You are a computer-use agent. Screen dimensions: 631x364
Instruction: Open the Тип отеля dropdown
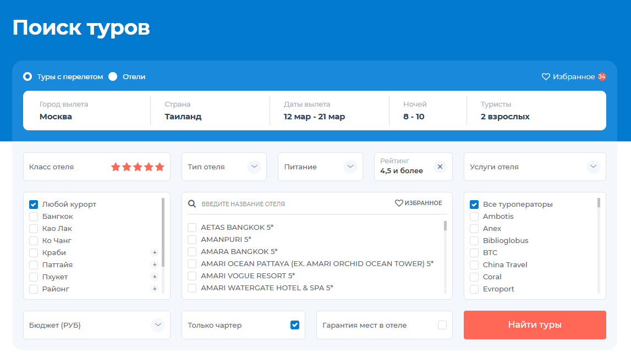[x=254, y=166]
